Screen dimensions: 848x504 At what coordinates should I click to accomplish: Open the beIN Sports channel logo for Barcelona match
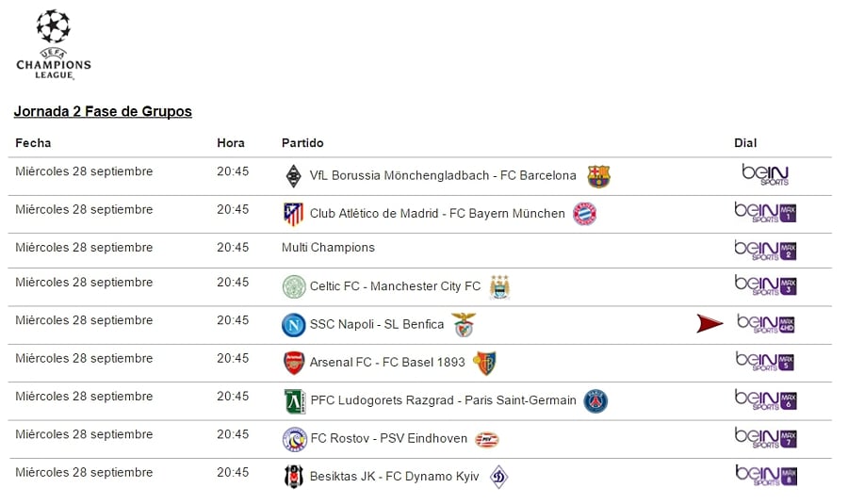(x=765, y=174)
